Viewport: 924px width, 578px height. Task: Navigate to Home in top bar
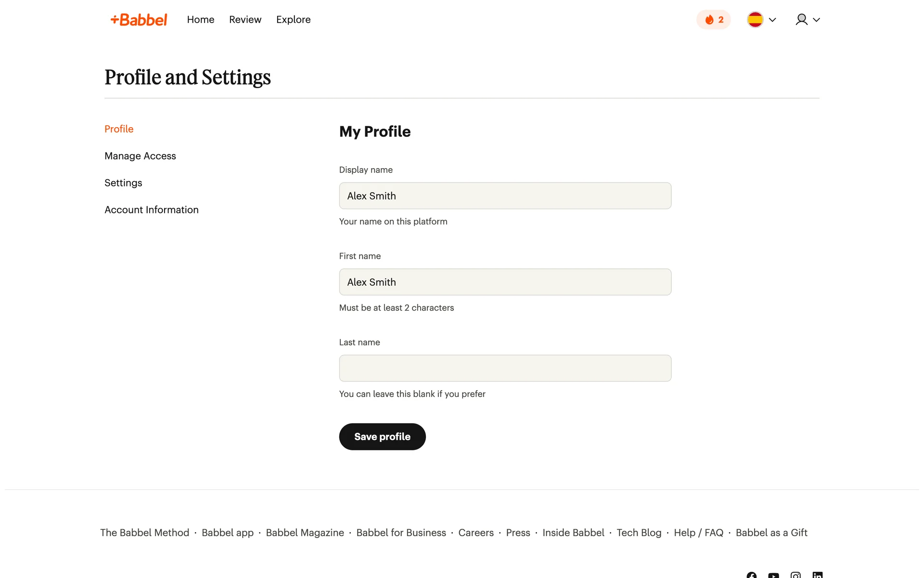pos(200,20)
